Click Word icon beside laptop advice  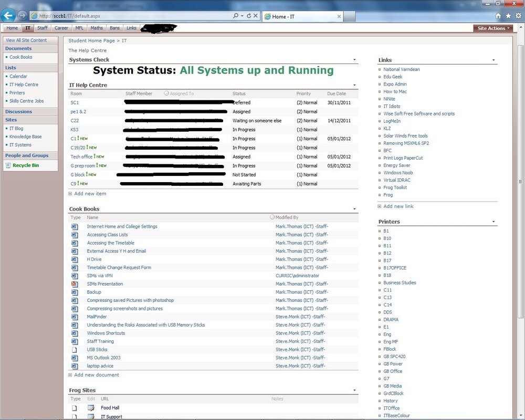pos(75,366)
